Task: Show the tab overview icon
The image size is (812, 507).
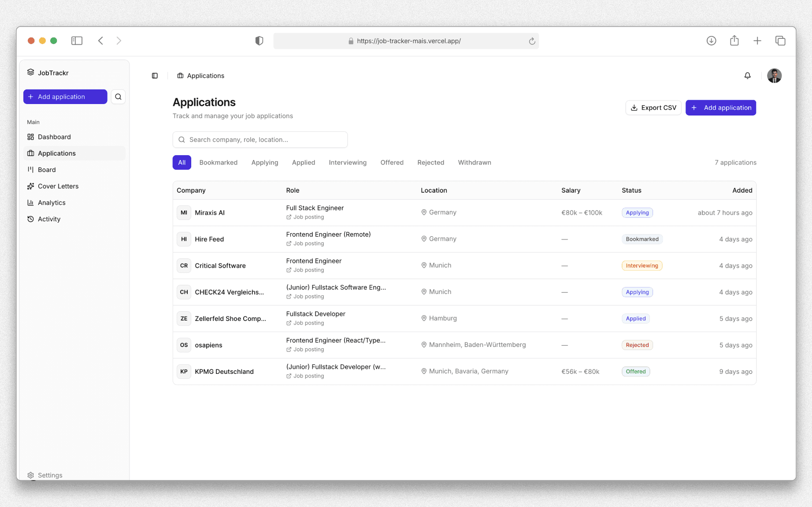Action: [x=780, y=41]
